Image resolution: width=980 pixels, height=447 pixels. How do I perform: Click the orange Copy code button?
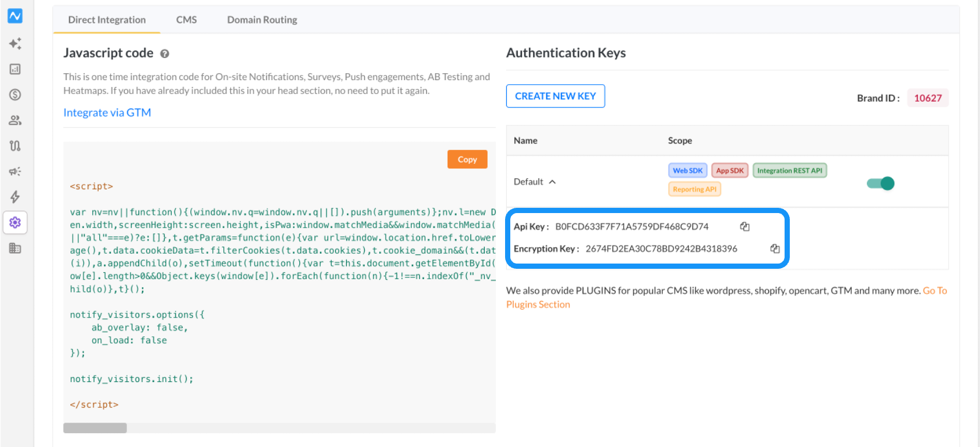click(467, 159)
